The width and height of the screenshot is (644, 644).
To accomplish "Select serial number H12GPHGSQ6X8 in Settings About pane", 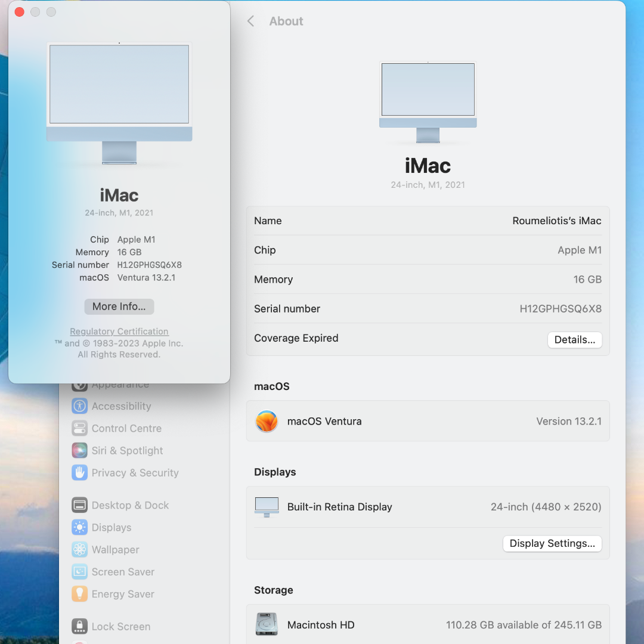I will (561, 309).
